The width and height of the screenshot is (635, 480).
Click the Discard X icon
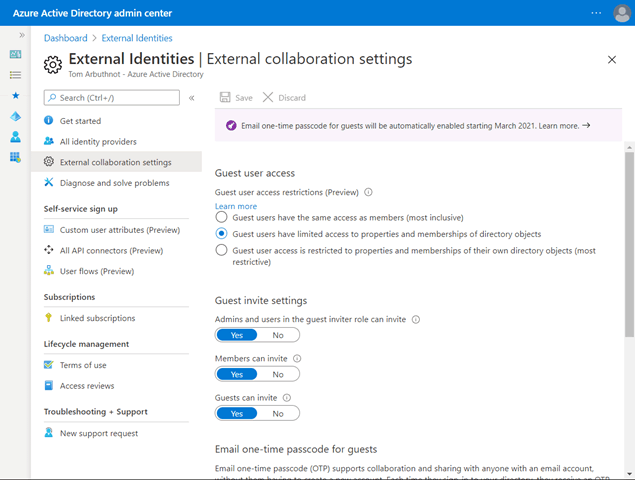[x=268, y=98]
